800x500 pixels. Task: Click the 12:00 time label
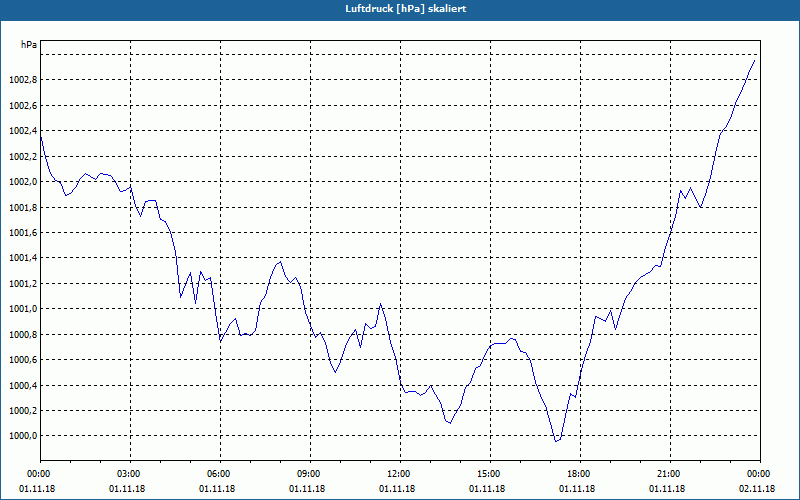[400, 474]
